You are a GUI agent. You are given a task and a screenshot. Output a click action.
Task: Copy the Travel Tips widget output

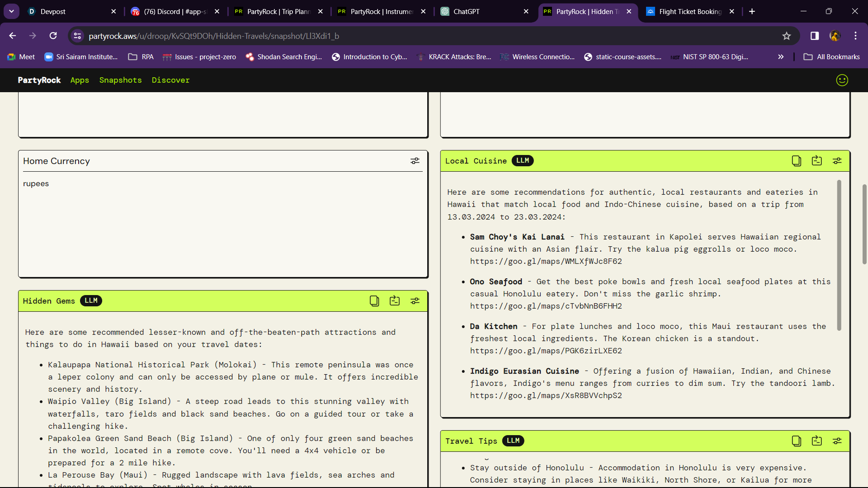pos(796,441)
